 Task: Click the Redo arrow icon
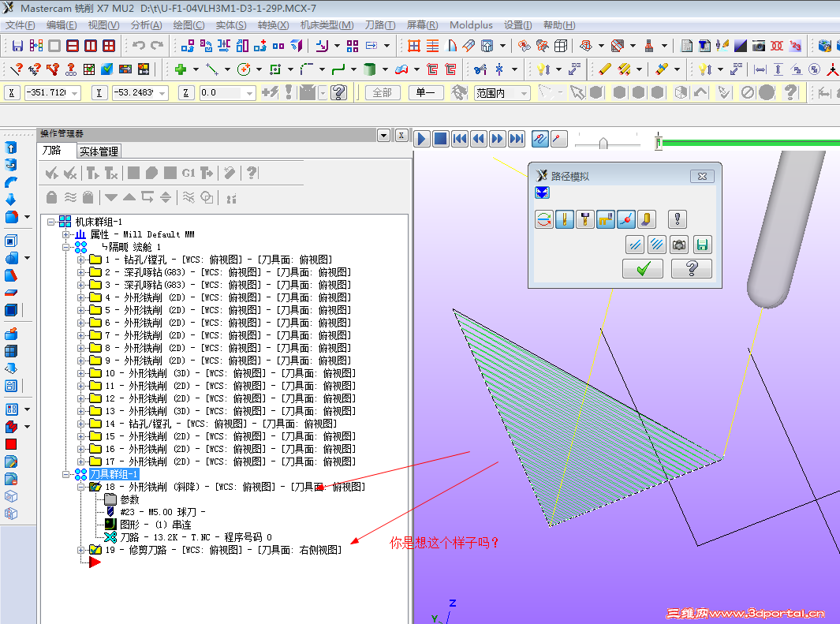tap(157, 46)
